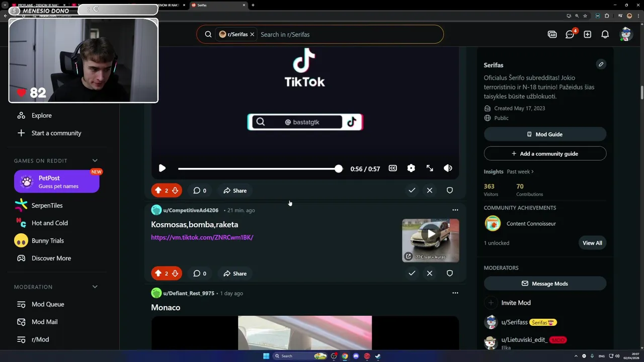
Task: Edit the Serifas community description with the pencil icon
Action: coord(601,64)
